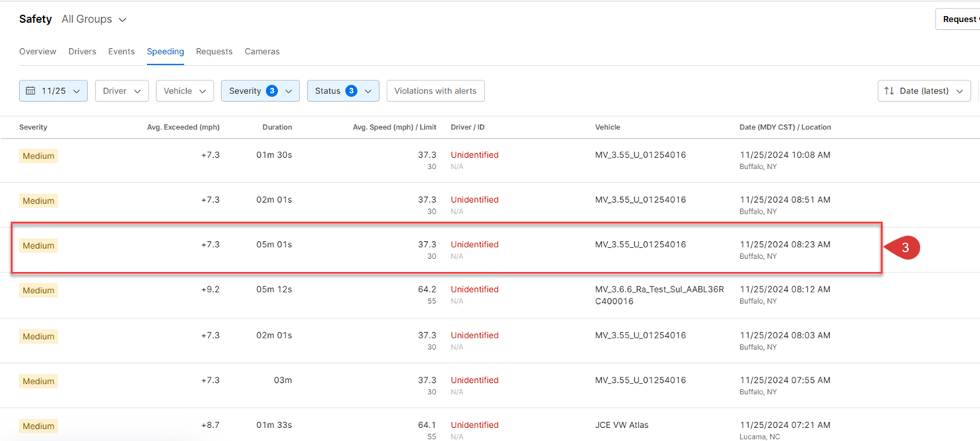Image resolution: width=980 pixels, height=441 pixels.
Task: Click the Medium severity tag in 08:12 AM row
Action: 38,291
